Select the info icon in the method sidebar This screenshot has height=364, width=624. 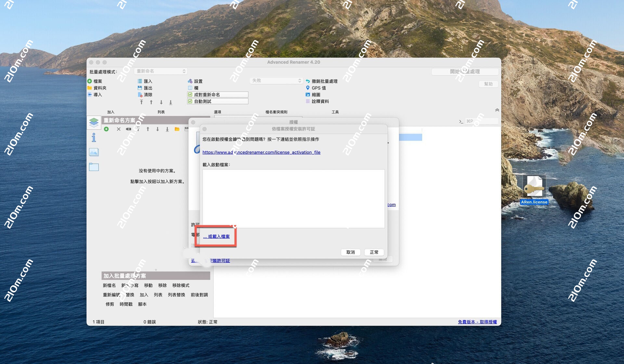click(x=94, y=137)
